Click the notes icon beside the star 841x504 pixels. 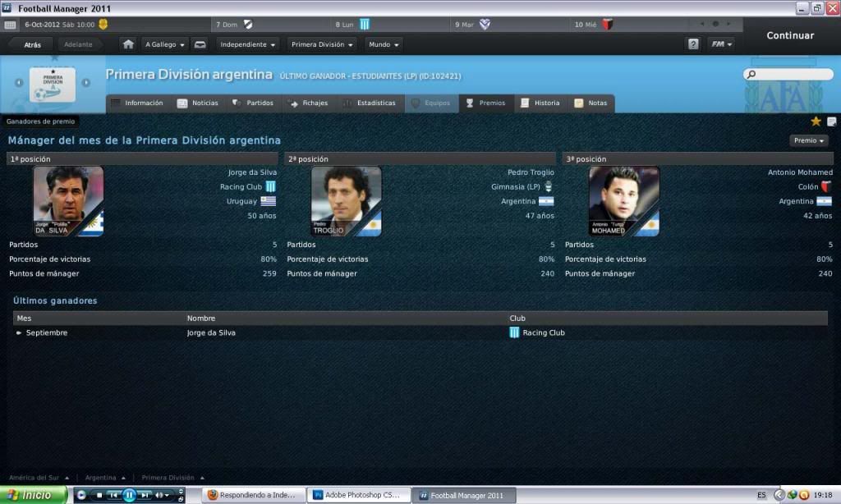831,121
